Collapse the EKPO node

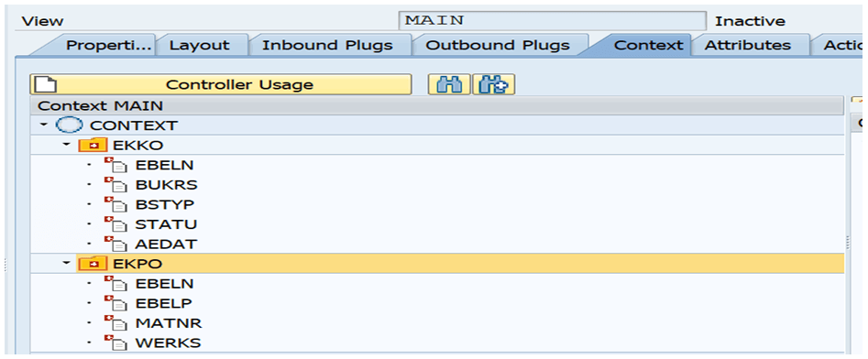[66, 264]
